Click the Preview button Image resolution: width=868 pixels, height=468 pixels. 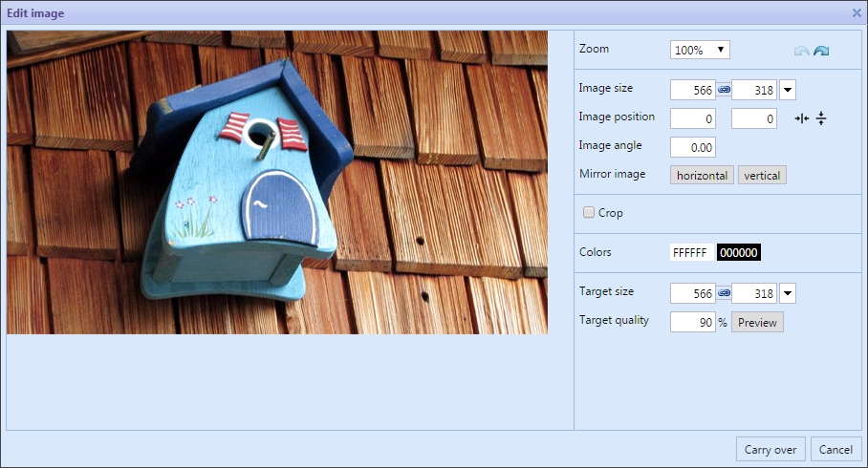[757, 322]
